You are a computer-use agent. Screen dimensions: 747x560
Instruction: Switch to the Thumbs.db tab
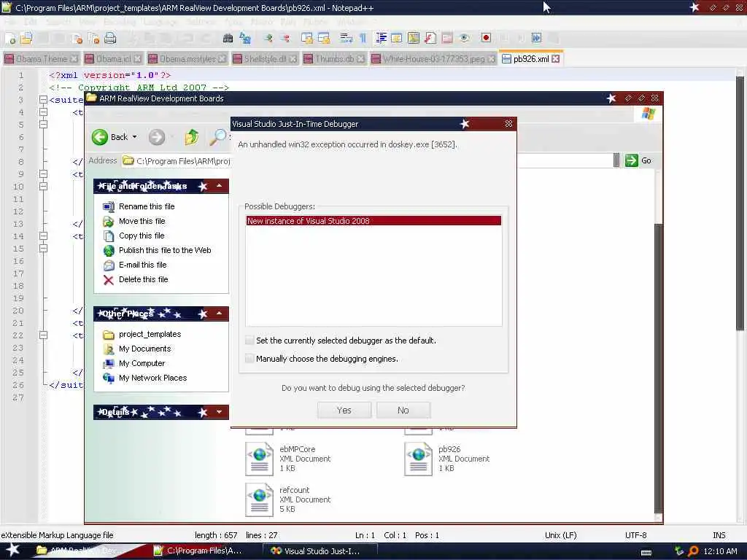(x=334, y=59)
